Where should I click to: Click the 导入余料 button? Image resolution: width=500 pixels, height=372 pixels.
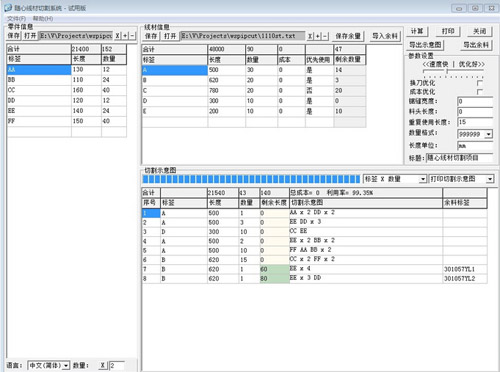385,36
